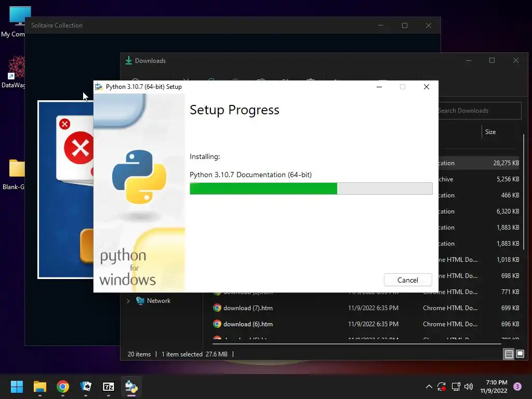The height and width of the screenshot is (399, 532).
Task: Open File Explorer from the taskbar
Action: [39, 387]
